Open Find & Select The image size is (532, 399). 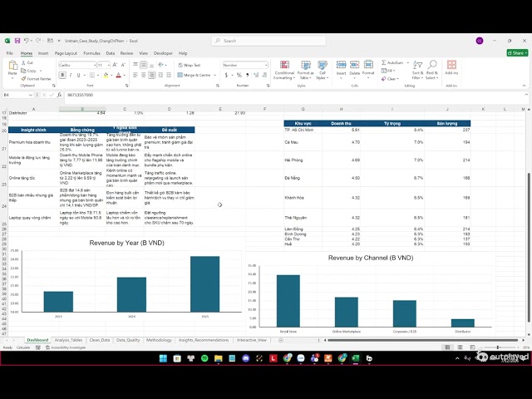click(432, 70)
